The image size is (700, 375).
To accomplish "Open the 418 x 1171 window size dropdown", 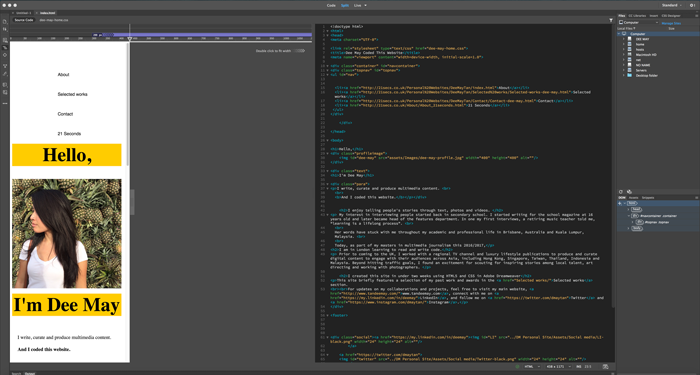I will (558, 367).
